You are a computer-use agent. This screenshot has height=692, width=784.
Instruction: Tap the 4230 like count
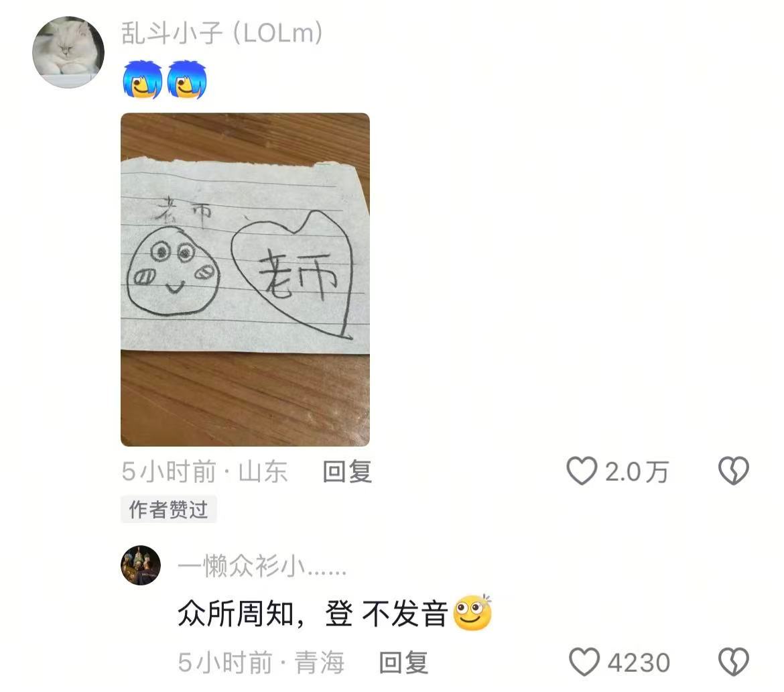(x=639, y=662)
